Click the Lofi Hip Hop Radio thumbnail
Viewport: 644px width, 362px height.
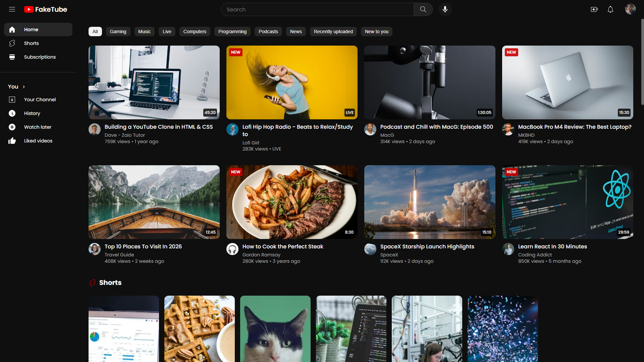click(x=292, y=82)
